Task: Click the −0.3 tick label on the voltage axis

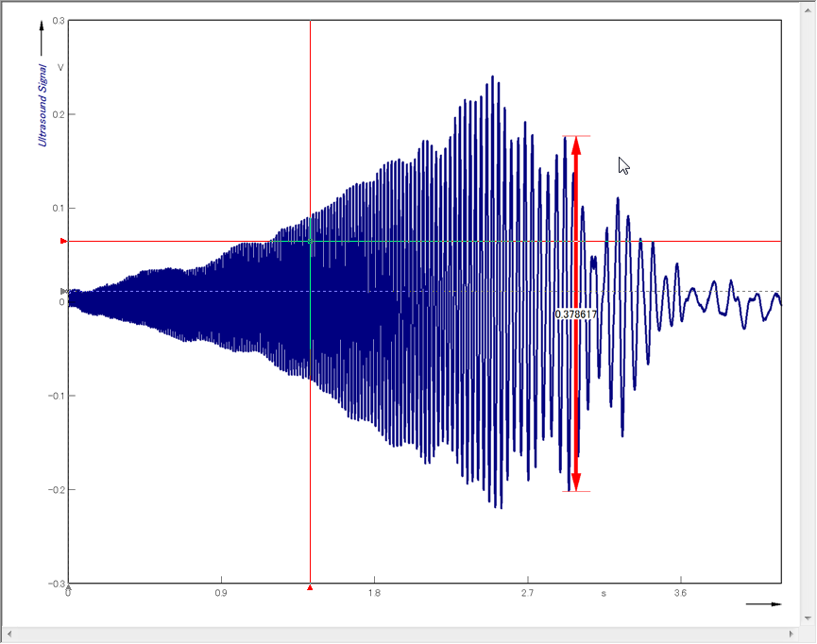Action: point(57,584)
